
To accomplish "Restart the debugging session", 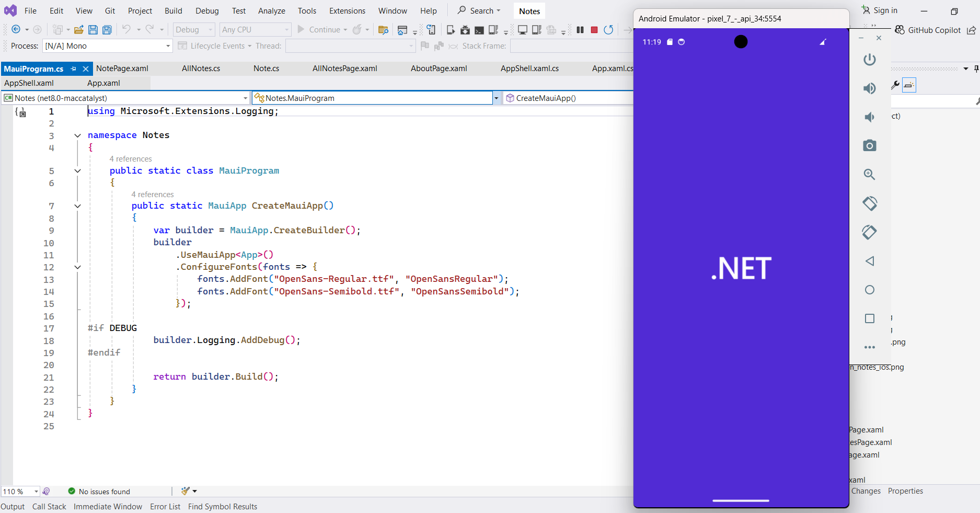I will pyautogui.click(x=608, y=30).
